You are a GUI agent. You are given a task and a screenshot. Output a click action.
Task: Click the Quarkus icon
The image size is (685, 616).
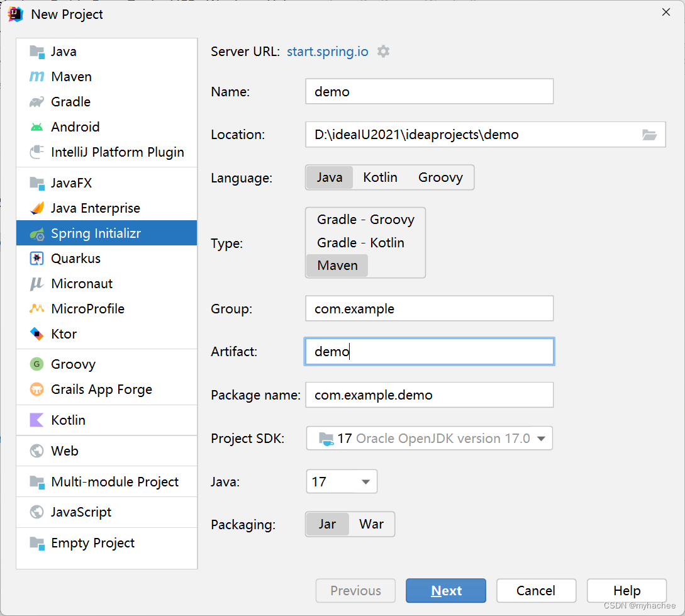coord(37,259)
